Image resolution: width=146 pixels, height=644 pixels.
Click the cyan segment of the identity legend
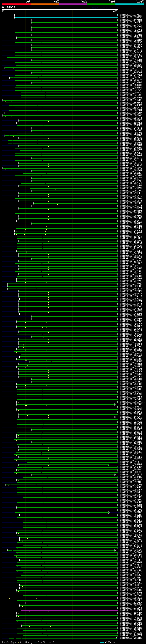pos(130,4)
